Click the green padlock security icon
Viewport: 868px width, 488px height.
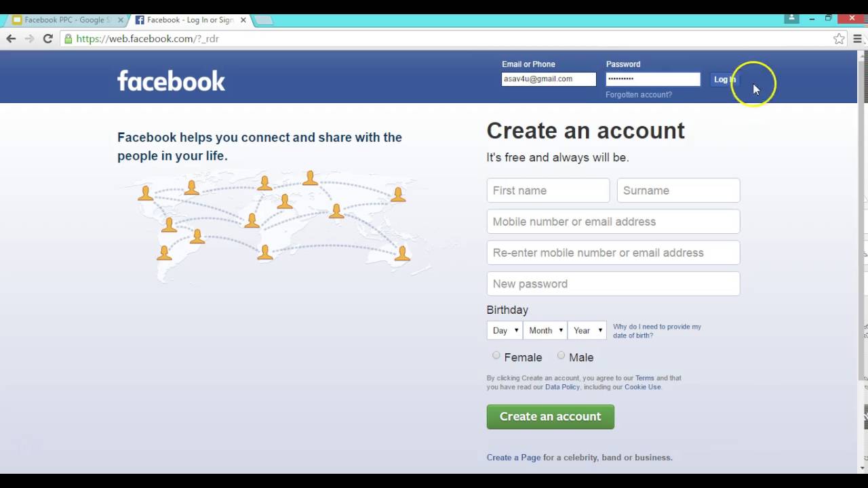pyautogui.click(x=68, y=39)
